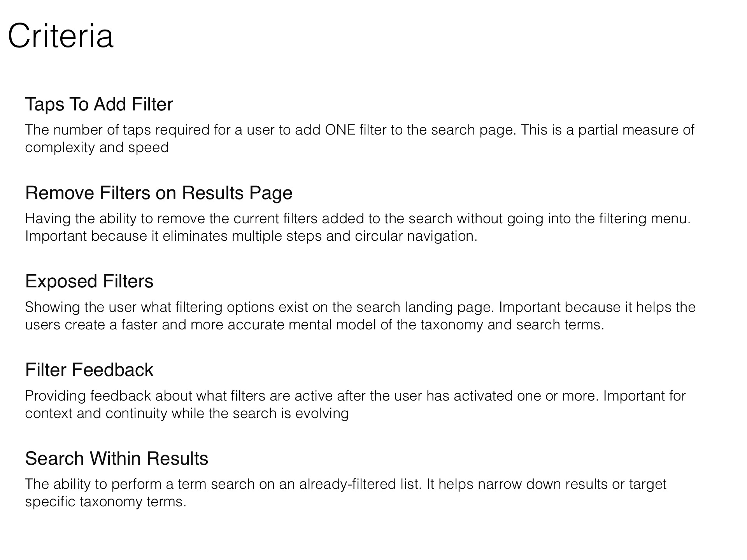Image resolution: width=747 pixels, height=560 pixels.
Task: Click the word ONE in the first paragraph
Action: pyautogui.click(x=340, y=130)
